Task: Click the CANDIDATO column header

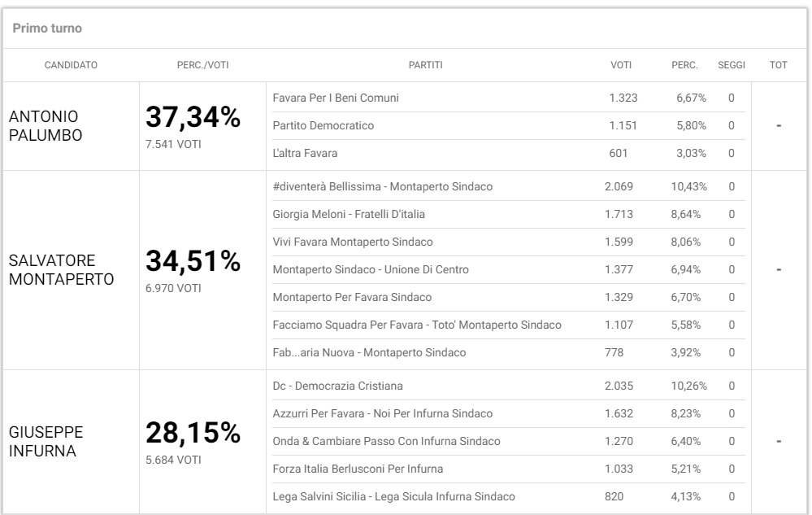Action: click(71, 65)
